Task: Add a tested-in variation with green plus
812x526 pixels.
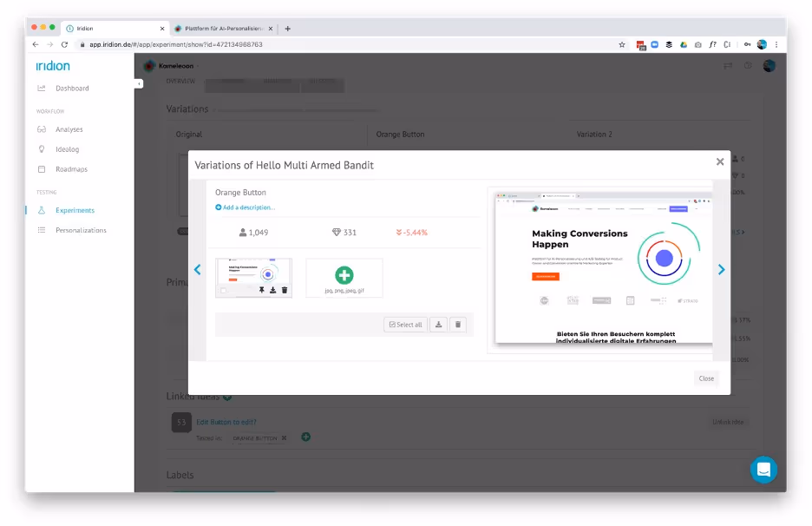Action: pyautogui.click(x=306, y=437)
